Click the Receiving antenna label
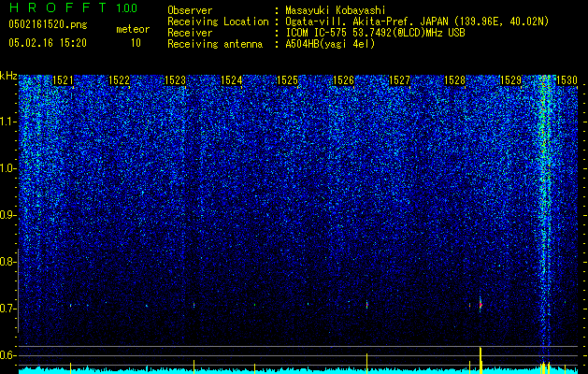The width and height of the screenshot is (588, 374). click(x=215, y=44)
